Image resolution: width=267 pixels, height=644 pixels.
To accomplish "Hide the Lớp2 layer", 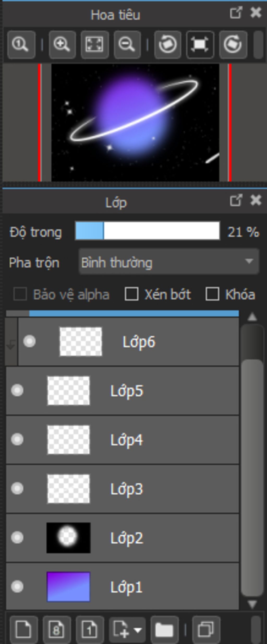I will (17, 537).
